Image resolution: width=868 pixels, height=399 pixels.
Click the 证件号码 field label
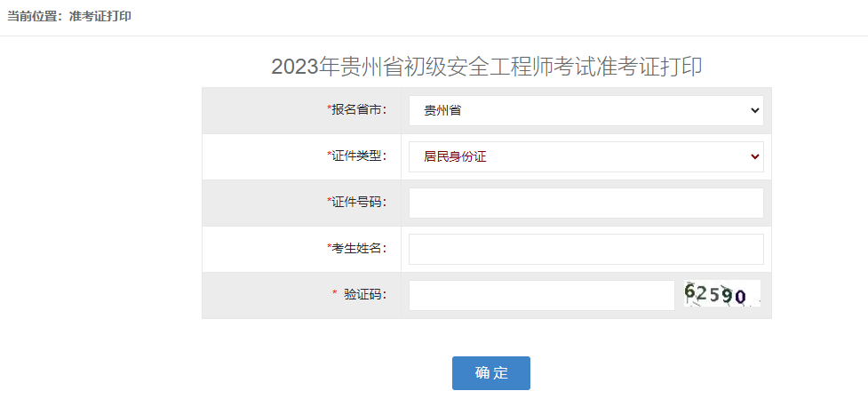[360, 203]
